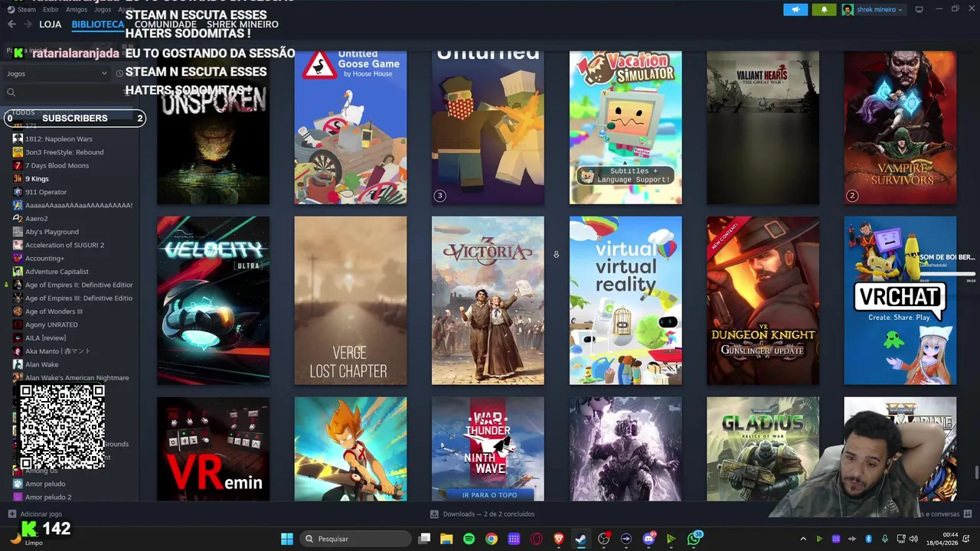Open Opera browser from taskbar
Image resolution: width=980 pixels, height=551 pixels.
tap(536, 539)
